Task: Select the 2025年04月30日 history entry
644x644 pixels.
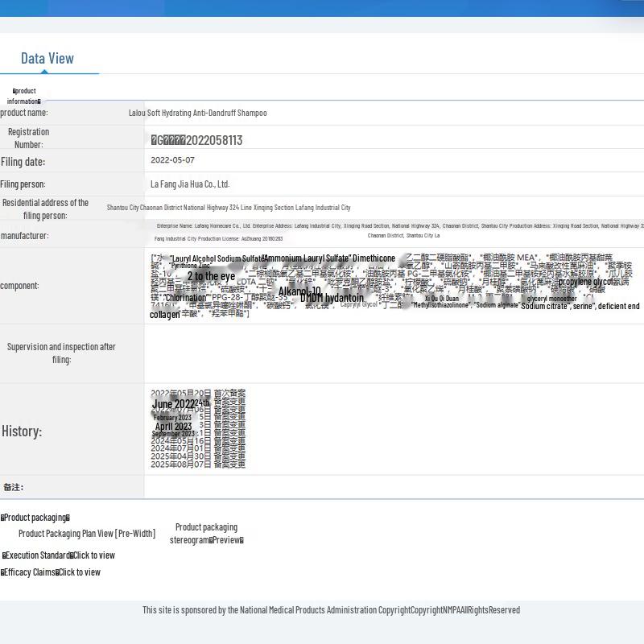Action: [x=198, y=456]
